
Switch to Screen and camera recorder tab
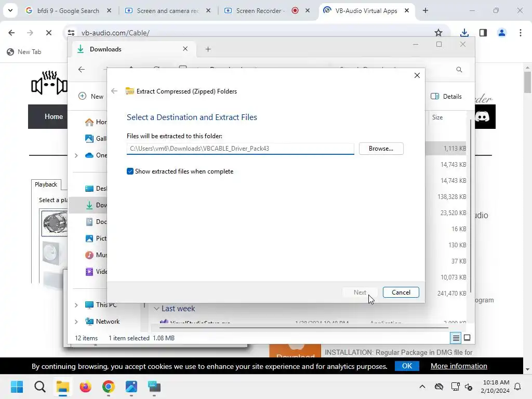tap(168, 10)
